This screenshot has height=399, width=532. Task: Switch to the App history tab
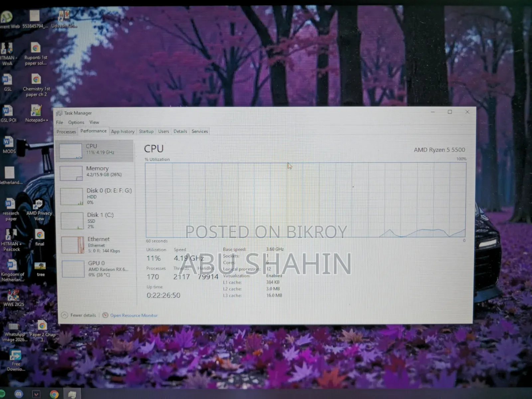[x=123, y=131]
